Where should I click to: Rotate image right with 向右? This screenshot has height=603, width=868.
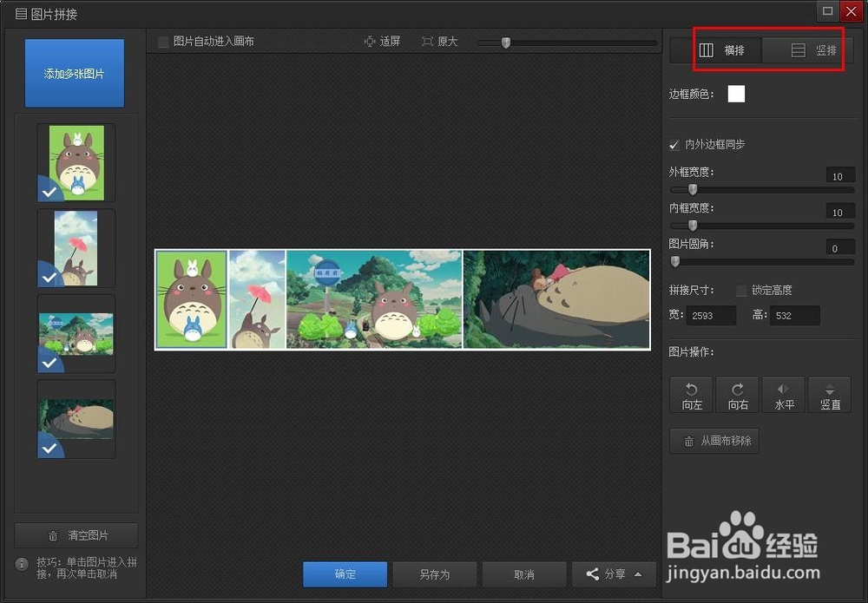738,395
